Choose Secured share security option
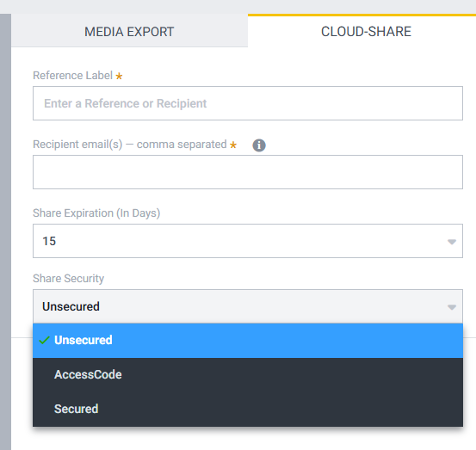The height and width of the screenshot is (450, 476). 248,409
